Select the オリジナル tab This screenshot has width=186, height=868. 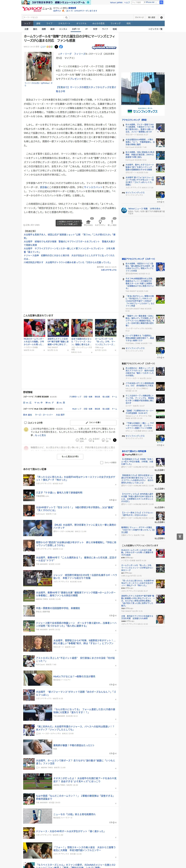click(81, 23)
